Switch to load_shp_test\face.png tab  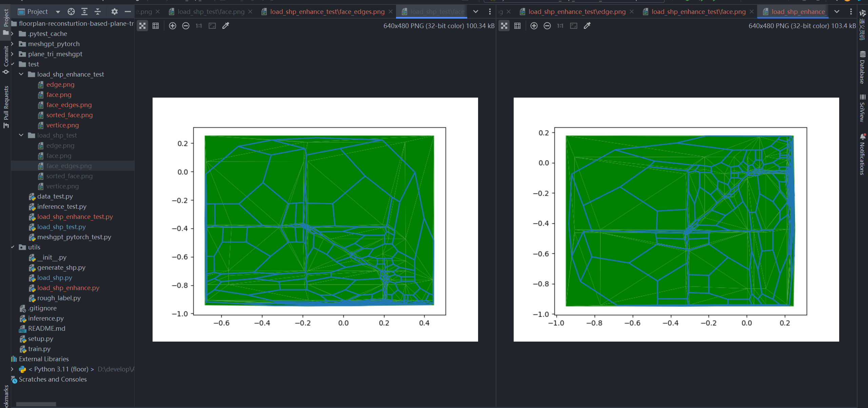click(x=211, y=12)
